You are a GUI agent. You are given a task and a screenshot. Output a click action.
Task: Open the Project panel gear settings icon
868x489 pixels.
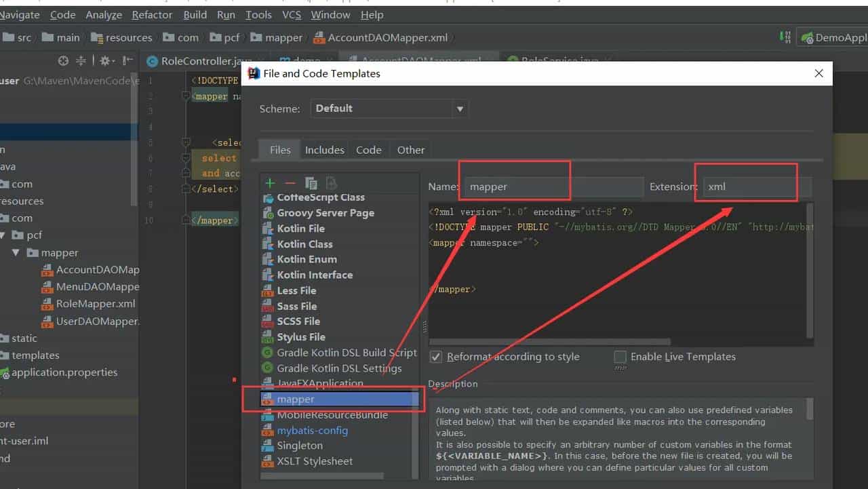coord(104,61)
